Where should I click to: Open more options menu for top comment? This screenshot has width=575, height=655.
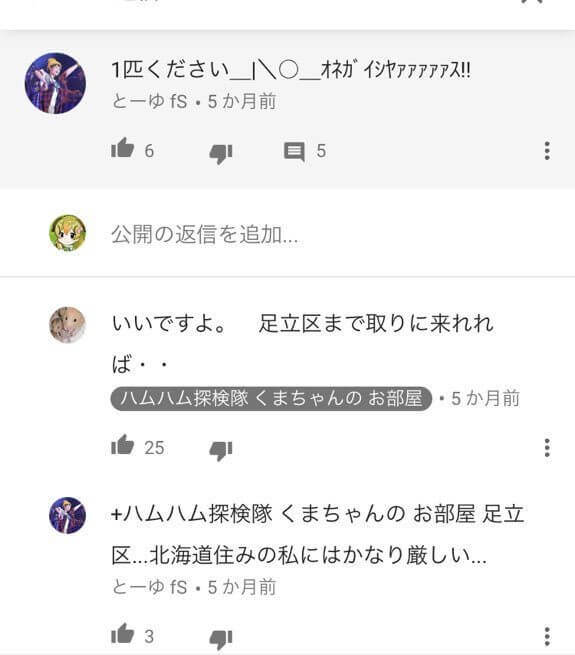[547, 151]
